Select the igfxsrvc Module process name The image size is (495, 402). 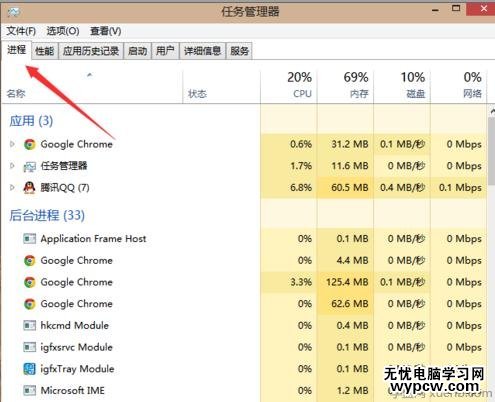point(77,347)
